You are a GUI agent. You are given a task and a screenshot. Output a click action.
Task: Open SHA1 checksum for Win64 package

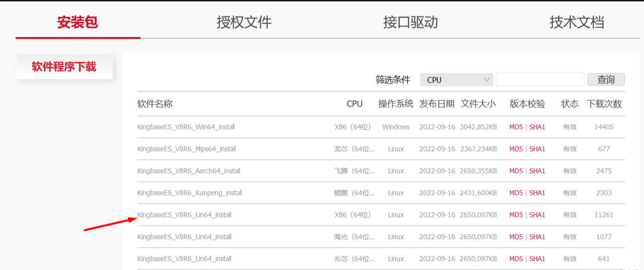coord(537,127)
